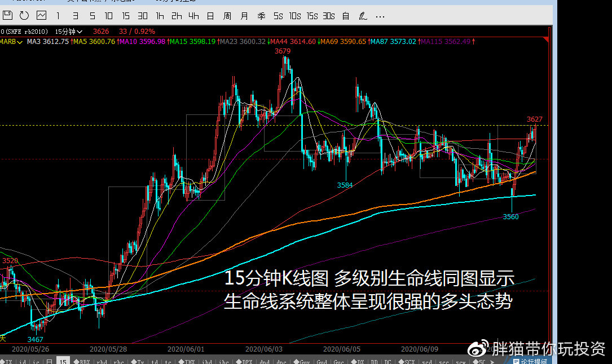
Task: Select the RBX contract tab
Action: pyautogui.click(x=86, y=360)
